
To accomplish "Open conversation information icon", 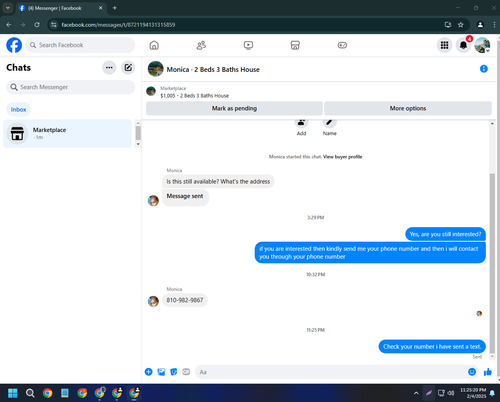I will [484, 69].
